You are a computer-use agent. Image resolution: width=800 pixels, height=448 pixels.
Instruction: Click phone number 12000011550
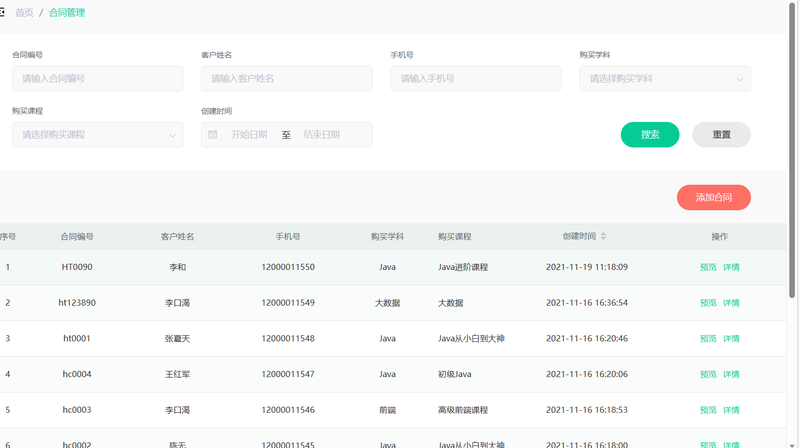click(288, 267)
